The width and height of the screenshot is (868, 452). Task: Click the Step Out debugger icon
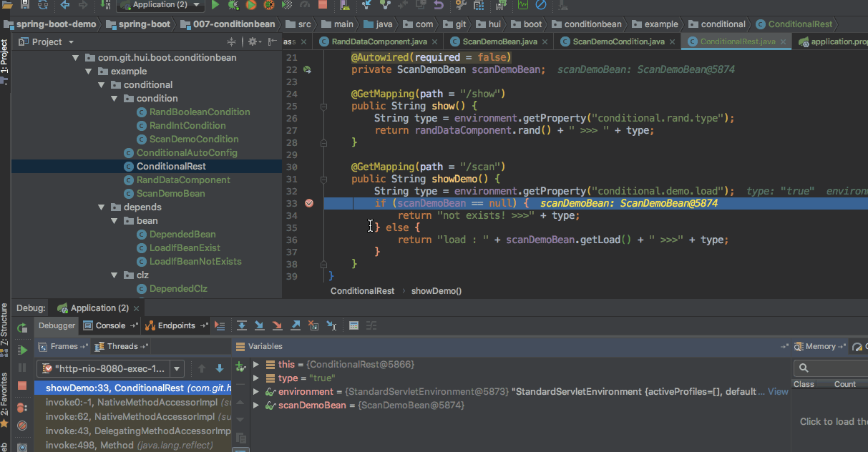(296, 325)
